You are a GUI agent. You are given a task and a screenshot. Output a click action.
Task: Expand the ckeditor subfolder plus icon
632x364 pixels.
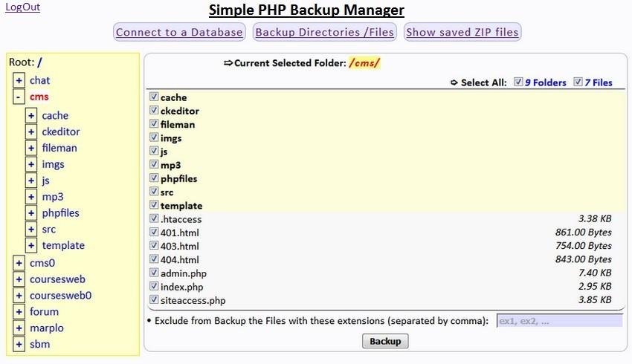(x=30, y=131)
